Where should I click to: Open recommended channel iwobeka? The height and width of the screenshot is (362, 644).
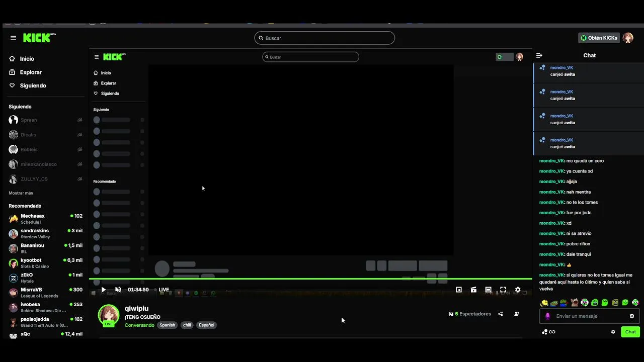(45, 307)
